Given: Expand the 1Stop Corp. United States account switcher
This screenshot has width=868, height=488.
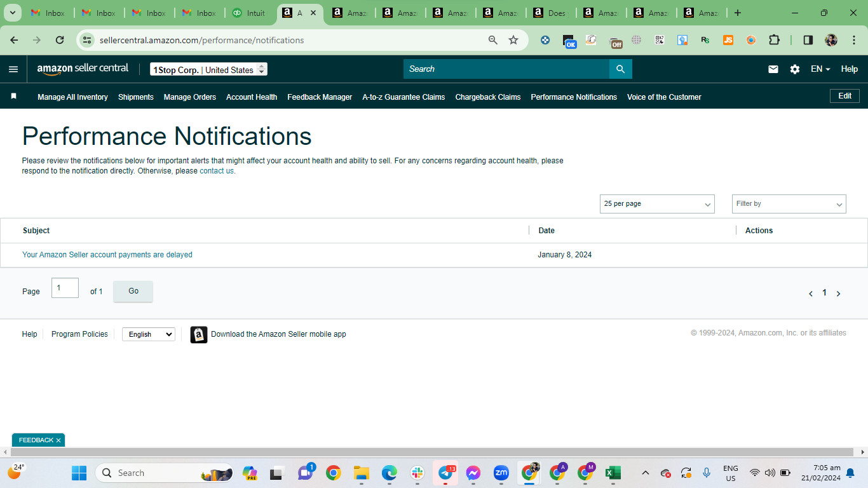Looking at the screenshot, I should (x=208, y=69).
